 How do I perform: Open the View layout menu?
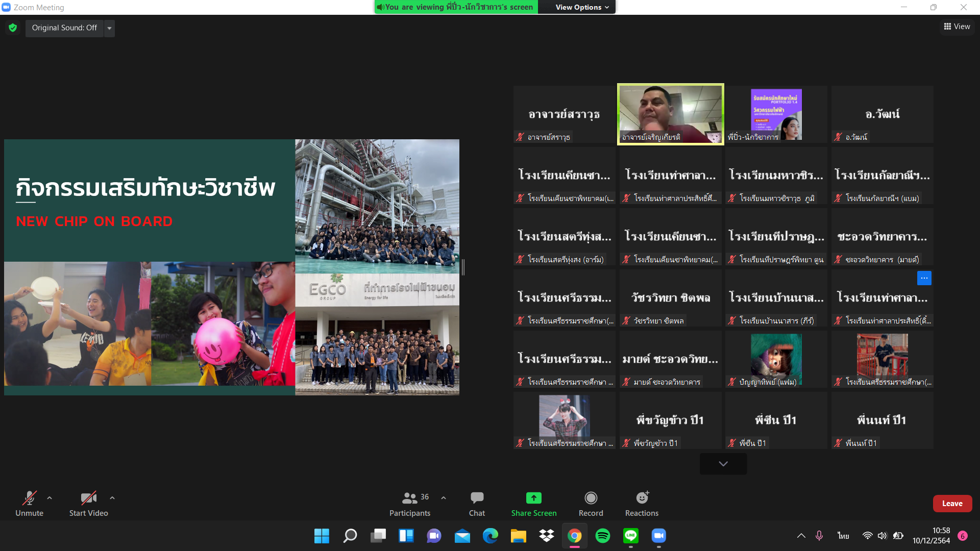[957, 27]
